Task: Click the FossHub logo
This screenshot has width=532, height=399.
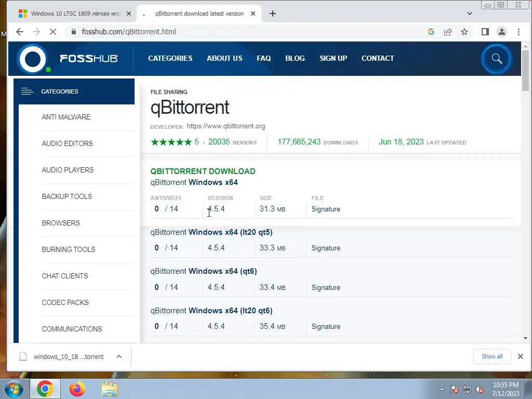Action: (67, 59)
